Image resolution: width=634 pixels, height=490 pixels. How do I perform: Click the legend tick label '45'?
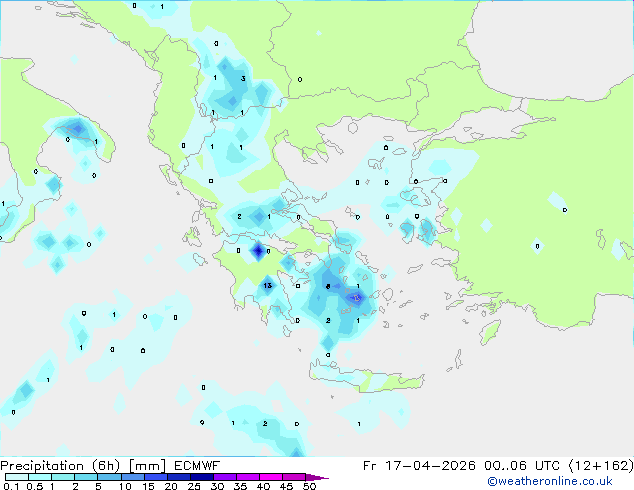point(286,486)
